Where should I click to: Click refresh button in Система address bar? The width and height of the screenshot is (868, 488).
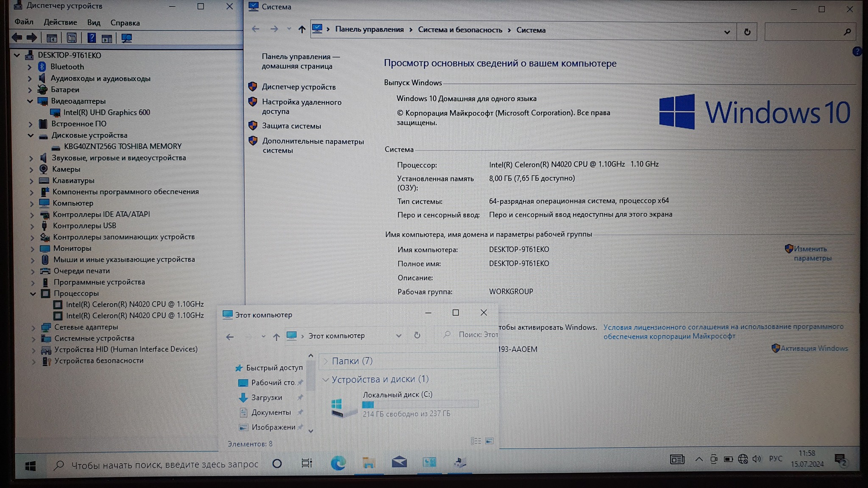pos(747,32)
